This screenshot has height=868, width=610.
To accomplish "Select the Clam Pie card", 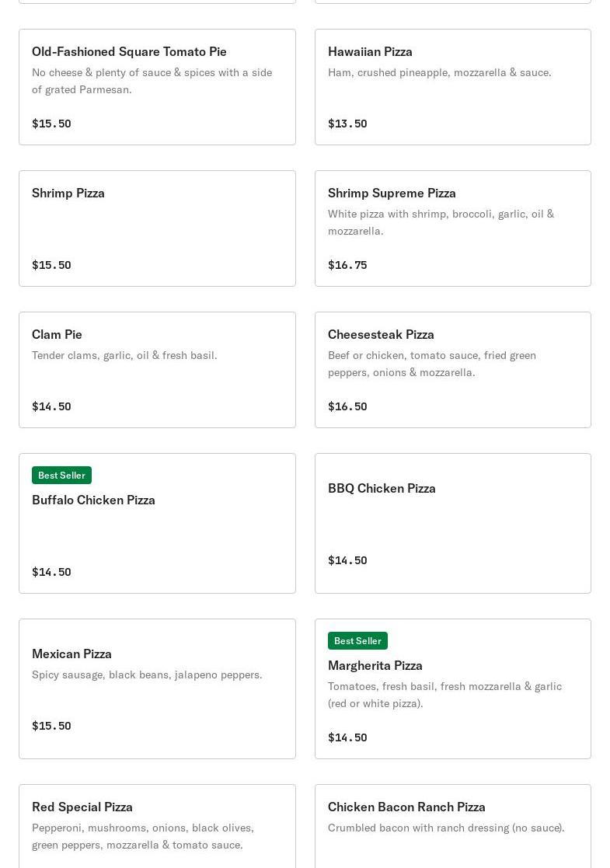I will [x=157, y=370].
